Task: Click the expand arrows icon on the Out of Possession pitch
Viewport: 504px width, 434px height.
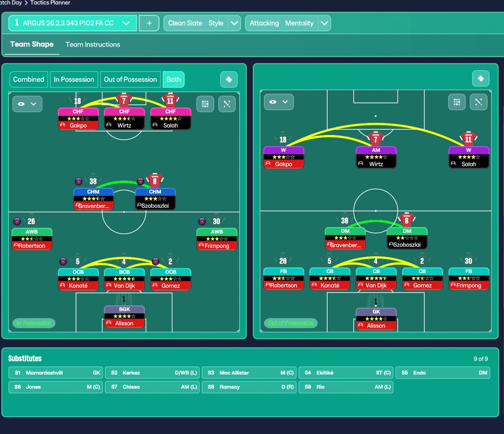Action: tap(478, 102)
